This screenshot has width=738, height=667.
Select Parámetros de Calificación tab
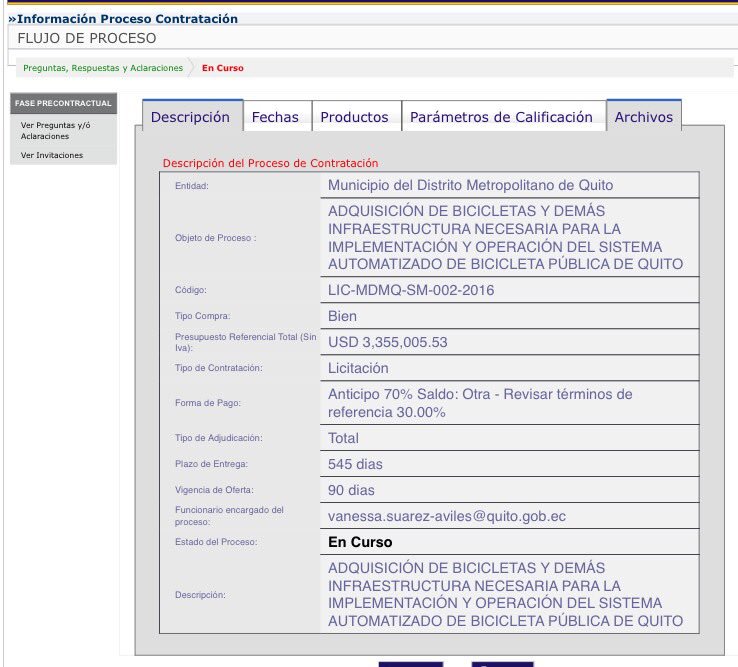(x=501, y=117)
